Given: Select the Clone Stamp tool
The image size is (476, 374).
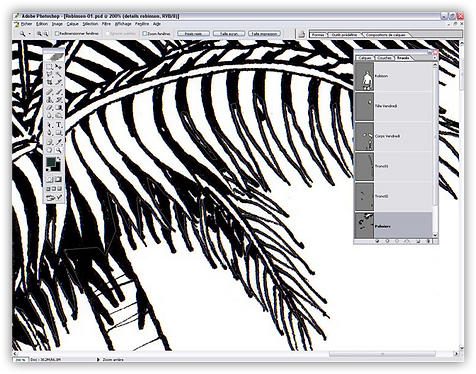Looking at the screenshot, I should (x=49, y=100).
